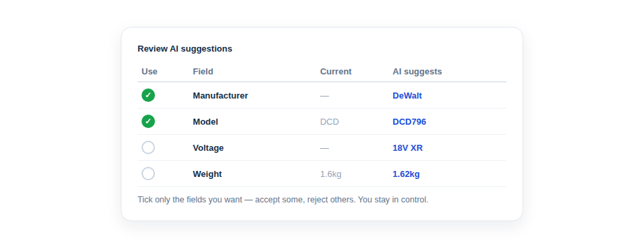Click the suggested value 18V XR
644x248 pixels.
pos(407,148)
